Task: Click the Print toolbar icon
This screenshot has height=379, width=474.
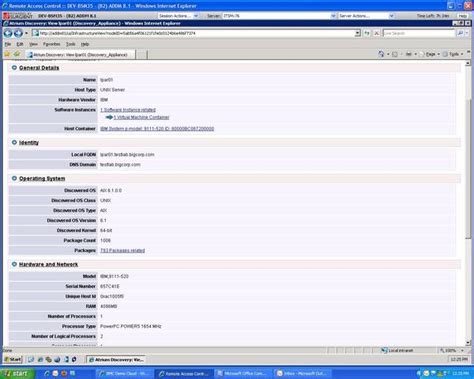Action: [409, 54]
